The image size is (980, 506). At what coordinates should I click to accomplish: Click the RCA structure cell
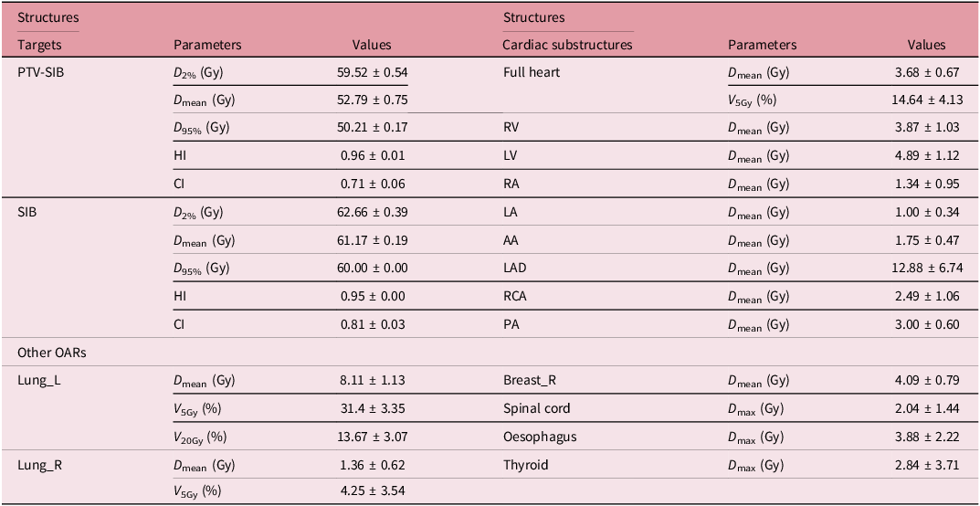515,296
